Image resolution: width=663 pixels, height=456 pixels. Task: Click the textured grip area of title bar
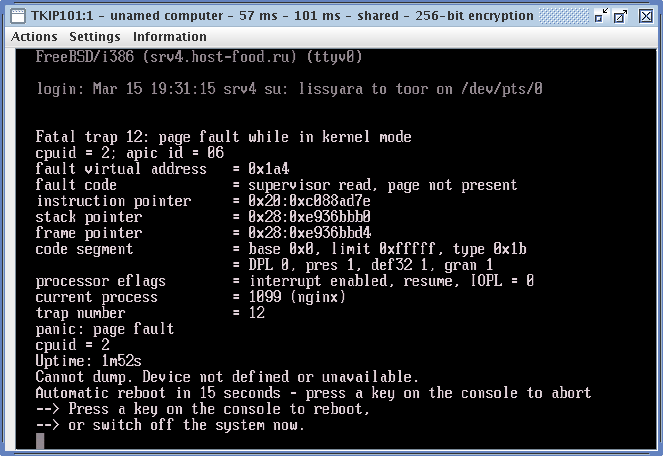[564, 16]
